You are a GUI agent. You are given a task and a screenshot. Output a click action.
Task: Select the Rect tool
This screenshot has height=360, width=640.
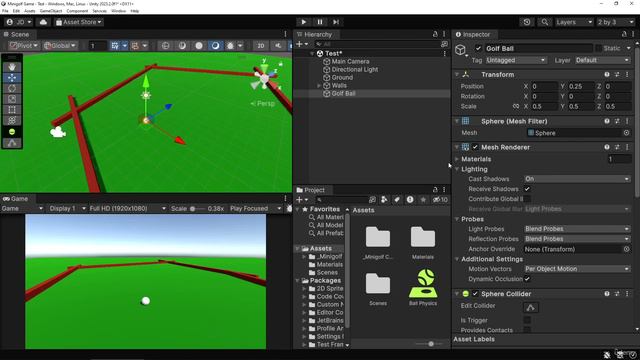pyautogui.click(x=12, y=109)
